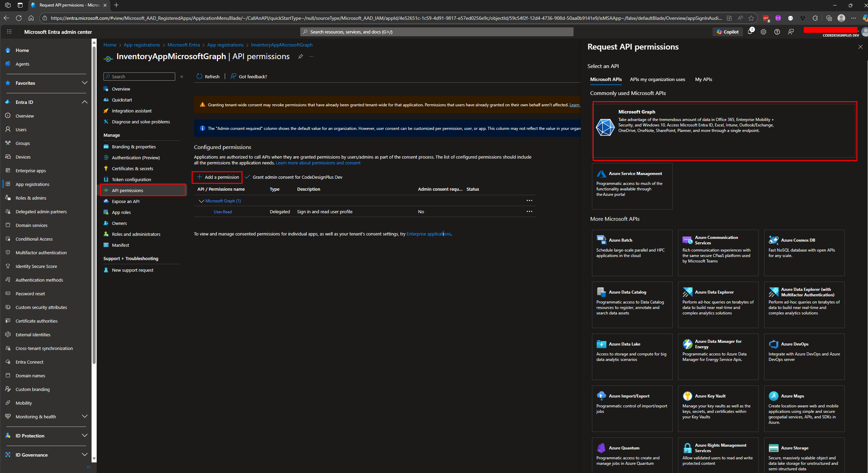Collapse the left navigation sidebar
Viewport: 868px width, 473px height.
(x=88, y=467)
